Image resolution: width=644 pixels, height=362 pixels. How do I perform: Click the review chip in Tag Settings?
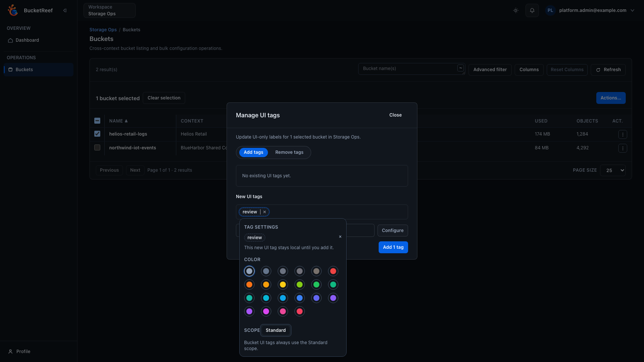pyautogui.click(x=255, y=238)
